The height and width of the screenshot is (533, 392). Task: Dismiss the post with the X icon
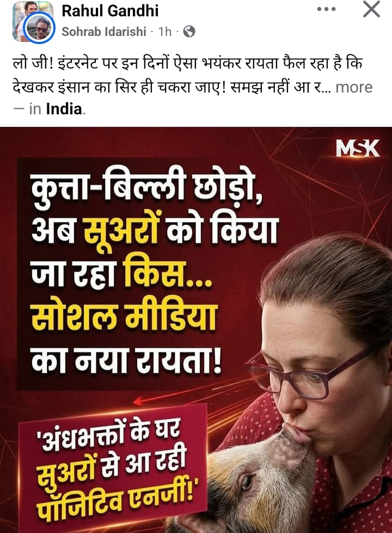pyautogui.click(x=371, y=9)
